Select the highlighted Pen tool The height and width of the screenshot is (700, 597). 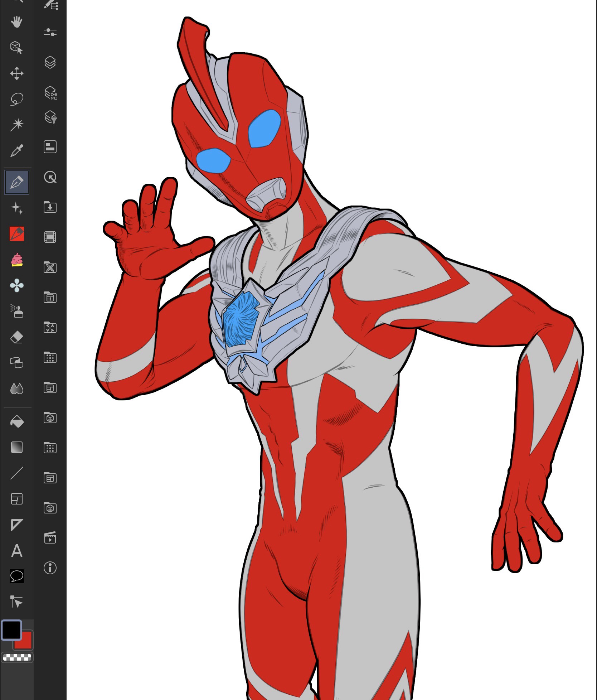(x=17, y=182)
